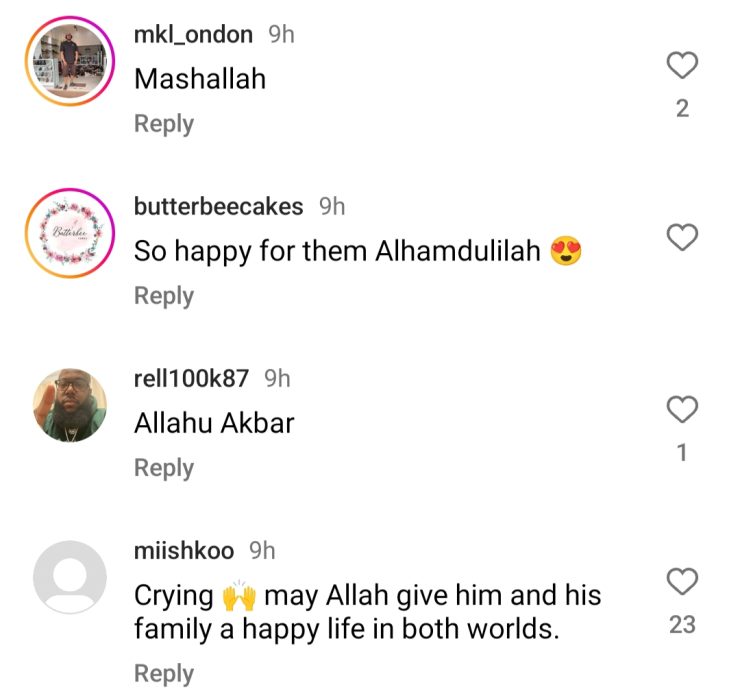Reply to butterbeecakes' comment
This screenshot has width=740, height=698.
(x=164, y=296)
